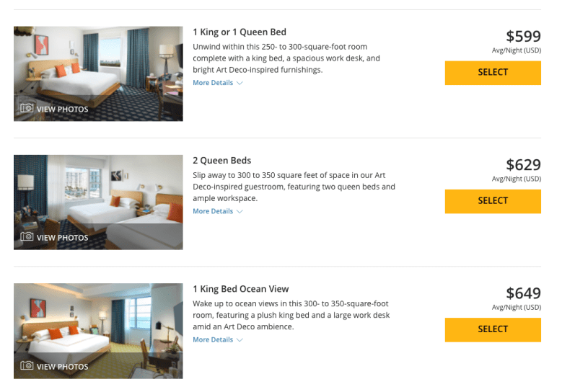
Task: Click the 1 King Bed Ocean View heading
Action: pyautogui.click(x=240, y=289)
